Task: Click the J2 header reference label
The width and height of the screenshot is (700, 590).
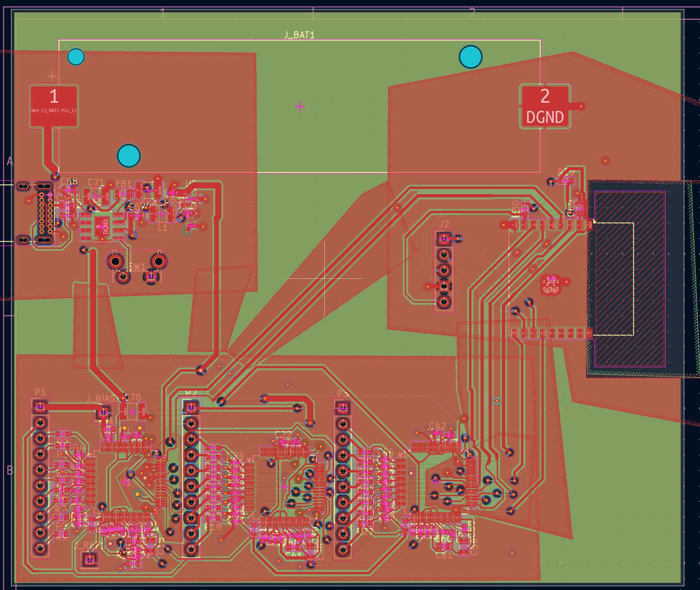Action: coord(444,224)
